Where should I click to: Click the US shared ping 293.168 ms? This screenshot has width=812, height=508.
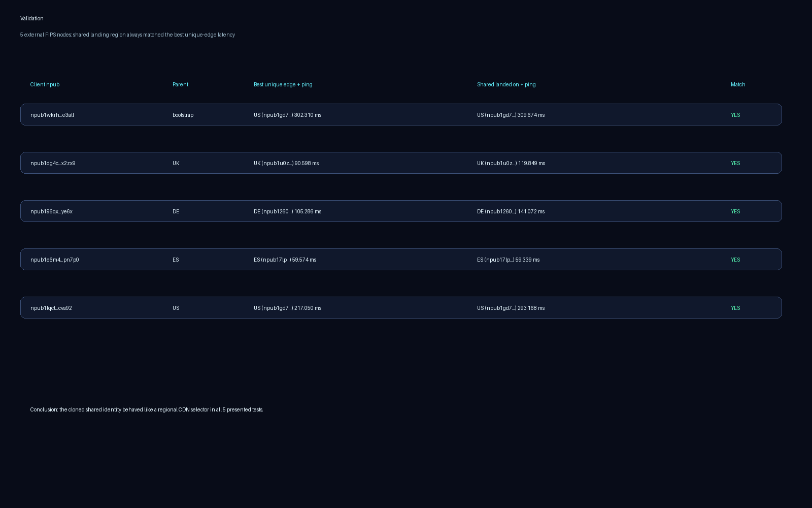(x=511, y=308)
